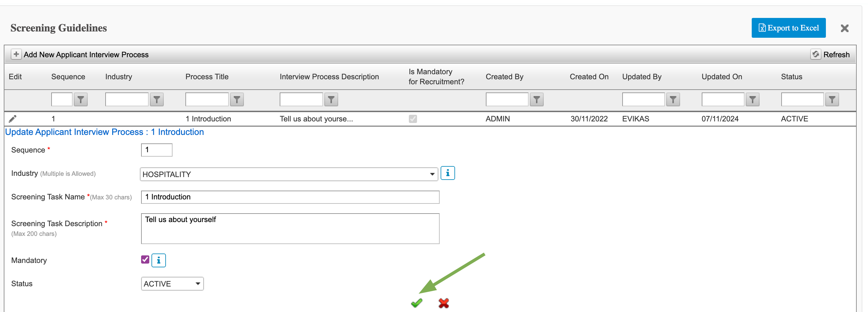The height and width of the screenshot is (312, 868).
Task: Click the info icon beside Industry dropdown
Action: click(x=448, y=173)
